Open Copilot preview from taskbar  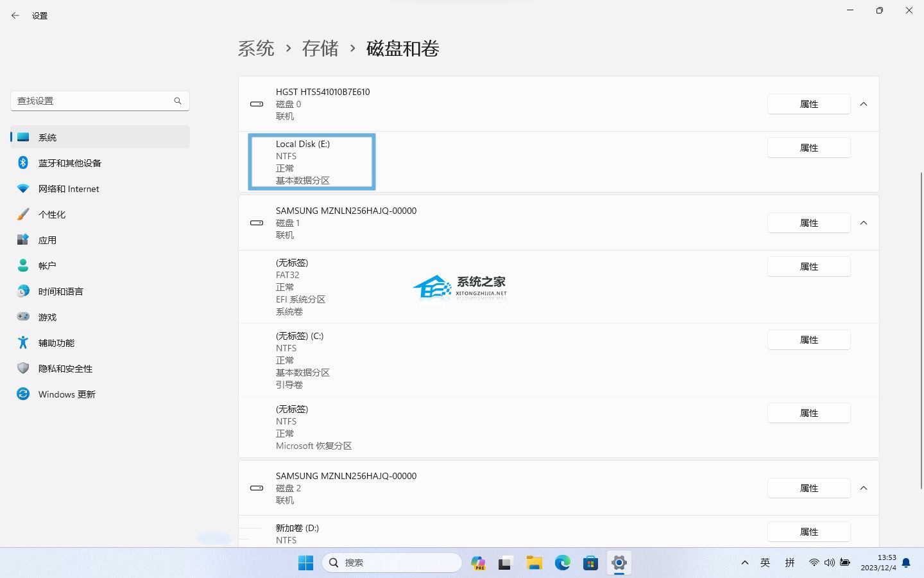coord(478,563)
